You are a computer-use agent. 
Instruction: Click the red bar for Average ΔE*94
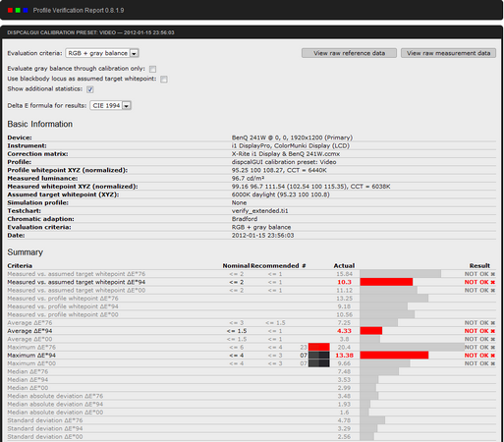coord(371,331)
